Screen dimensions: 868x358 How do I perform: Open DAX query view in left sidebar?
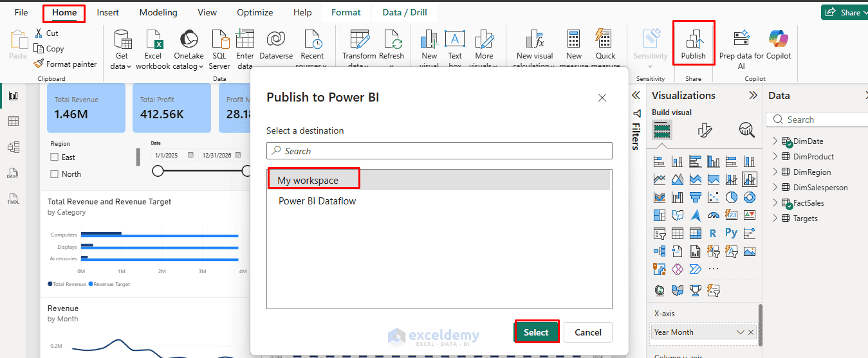[x=14, y=173]
